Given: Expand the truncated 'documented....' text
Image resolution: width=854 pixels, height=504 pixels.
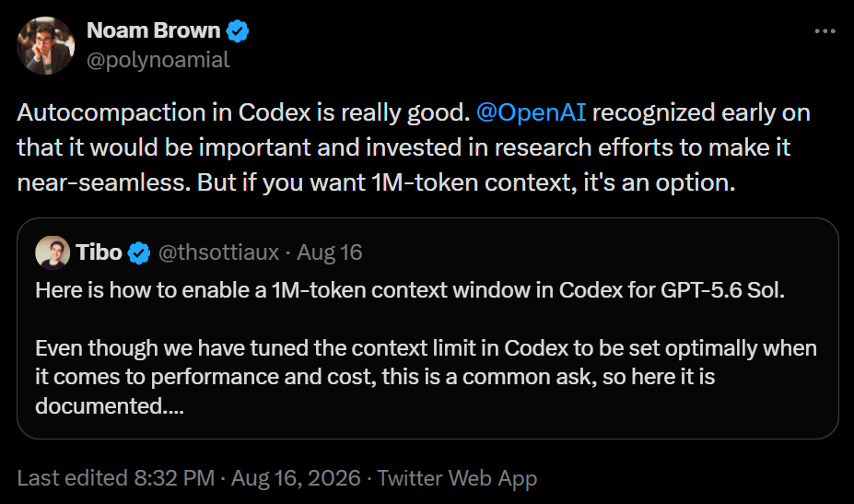Looking at the screenshot, I should click(110, 406).
